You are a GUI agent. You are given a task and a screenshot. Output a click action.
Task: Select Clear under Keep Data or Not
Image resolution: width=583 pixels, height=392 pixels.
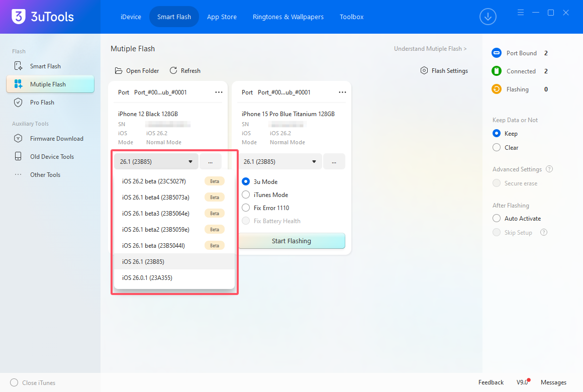[497, 147]
